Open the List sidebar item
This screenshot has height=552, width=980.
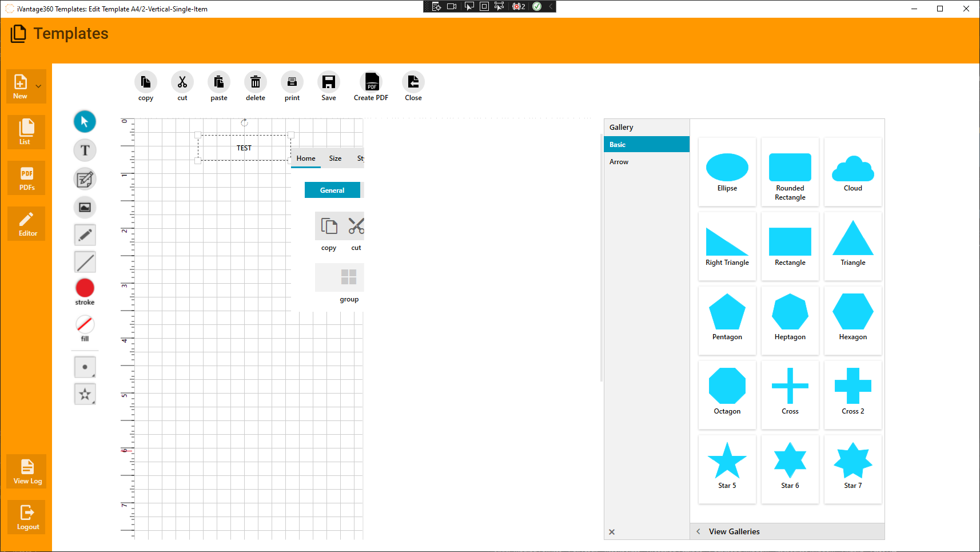click(26, 132)
